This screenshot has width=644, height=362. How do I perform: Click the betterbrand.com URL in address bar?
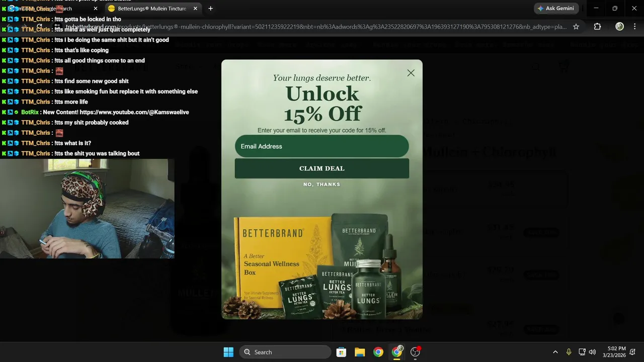(316, 27)
